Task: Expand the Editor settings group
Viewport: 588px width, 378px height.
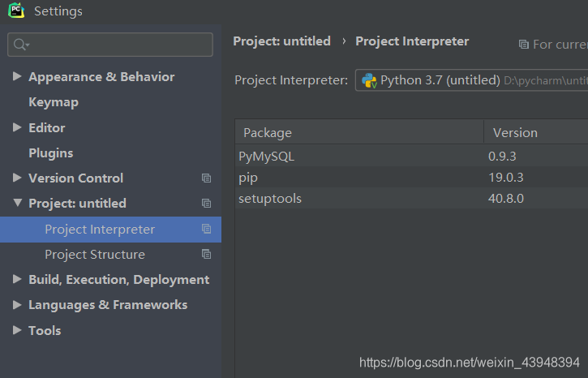Action: pyautogui.click(x=17, y=127)
